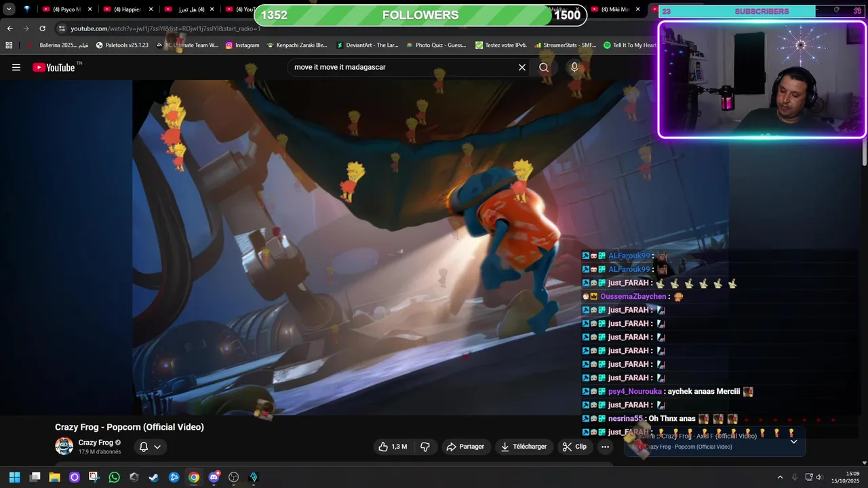Dislike the Crazy Frog video

coord(425,447)
